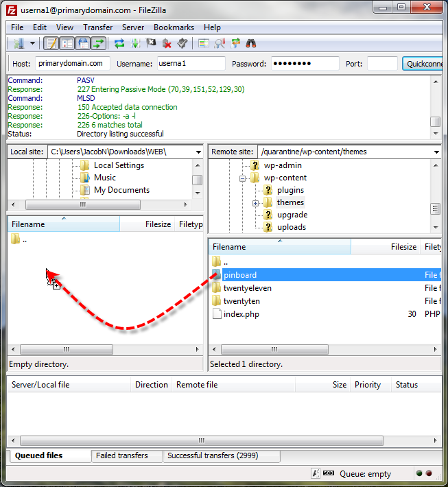Click the Port input field
Viewport: 448px width, 487px height.
tap(382, 64)
